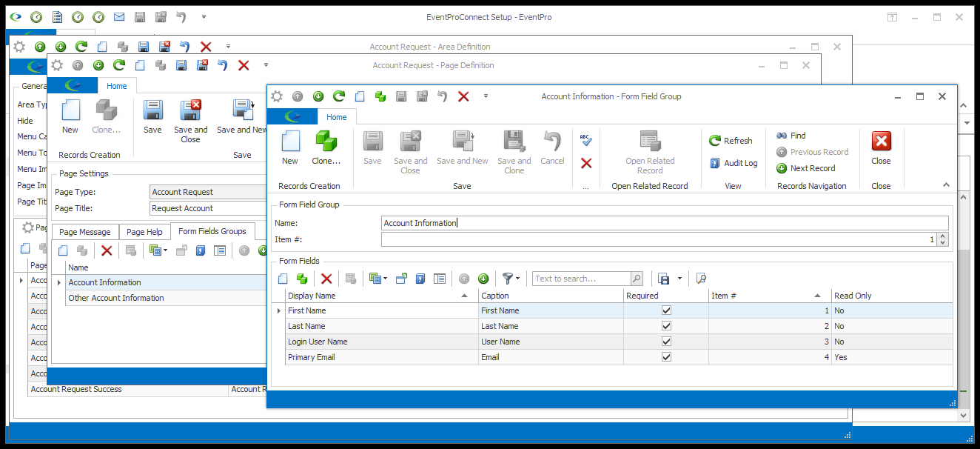
Task: Click the red Close ribbon button
Action: [881, 147]
